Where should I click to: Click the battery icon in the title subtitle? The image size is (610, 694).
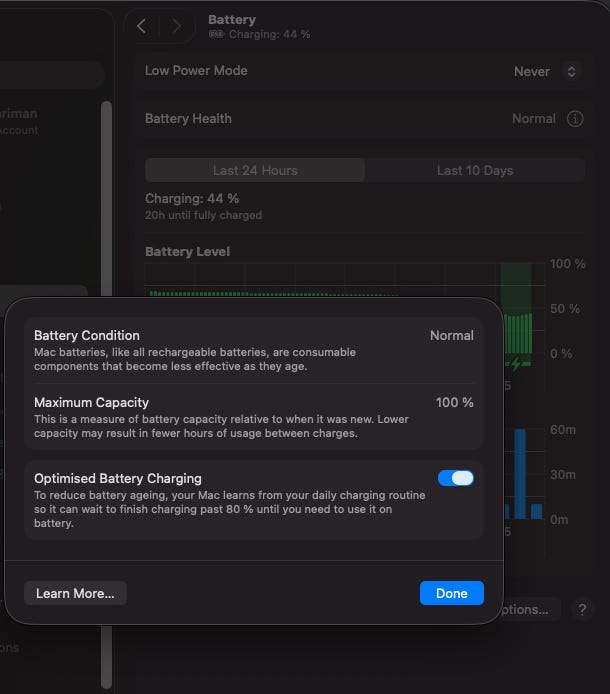click(216, 34)
